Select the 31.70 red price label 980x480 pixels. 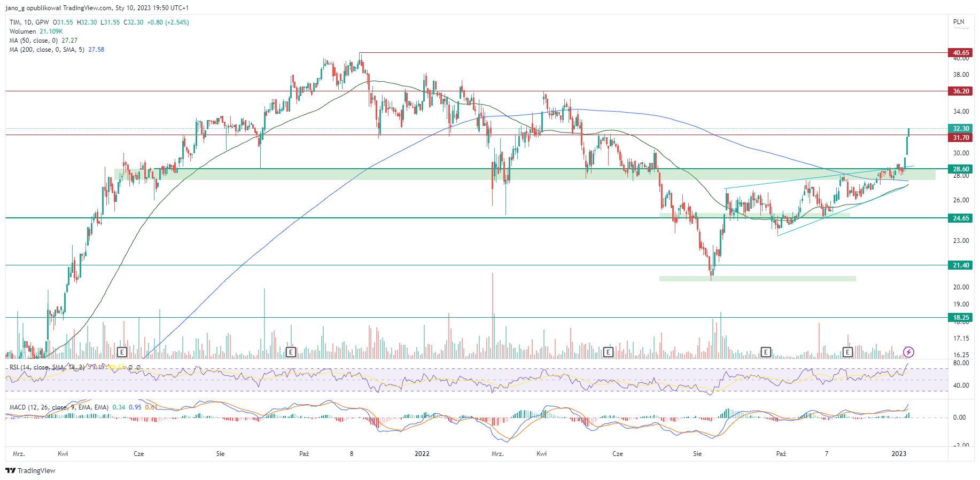961,137
